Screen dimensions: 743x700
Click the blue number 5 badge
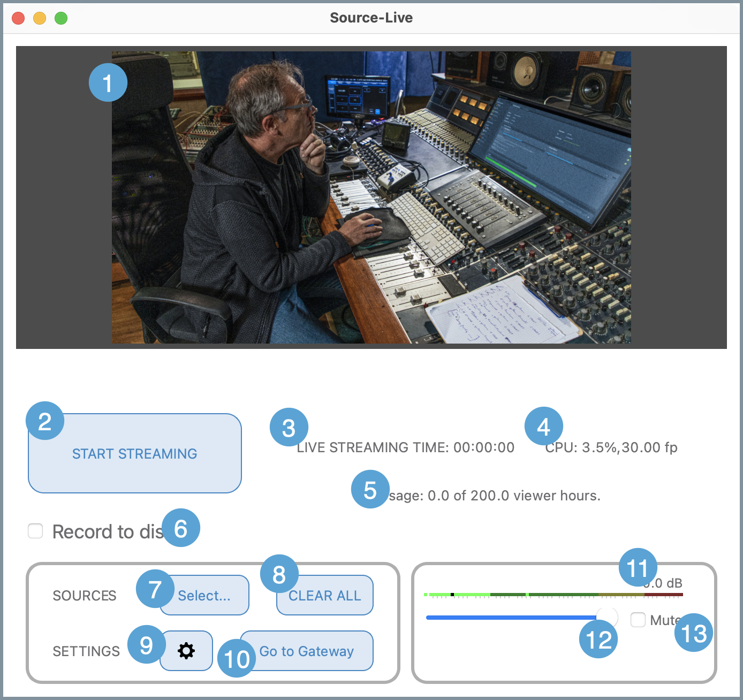pyautogui.click(x=370, y=489)
